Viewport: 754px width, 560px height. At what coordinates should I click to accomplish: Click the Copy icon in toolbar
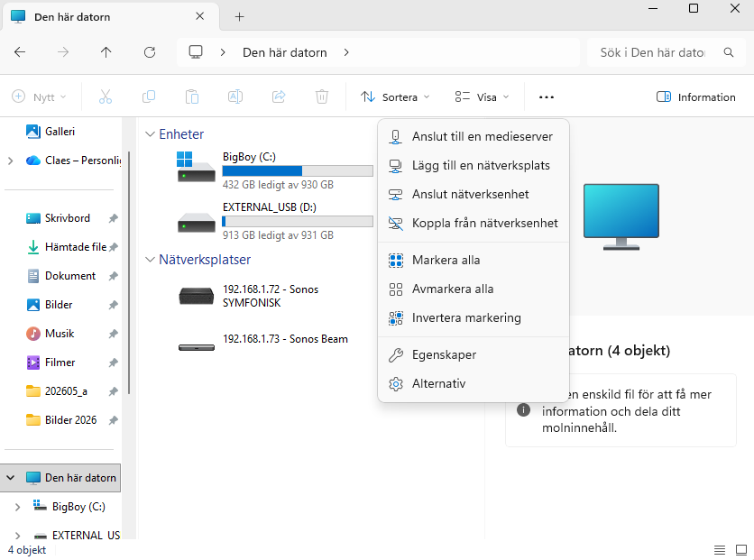click(149, 96)
